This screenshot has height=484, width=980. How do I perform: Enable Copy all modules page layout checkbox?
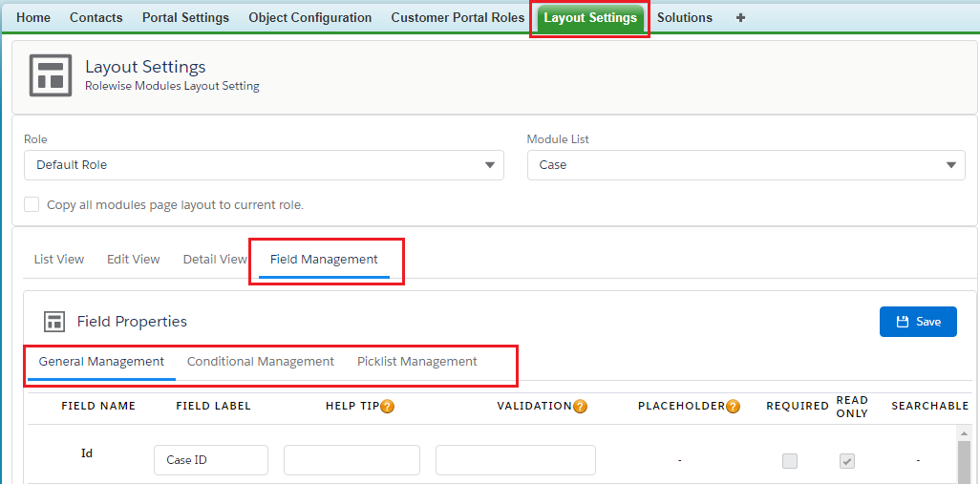pyautogui.click(x=32, y=204)
